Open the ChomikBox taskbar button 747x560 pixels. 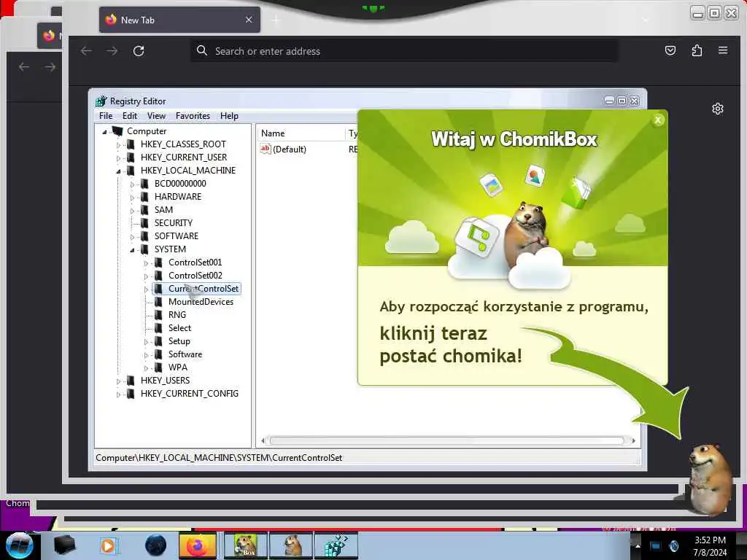pos(246,545)
